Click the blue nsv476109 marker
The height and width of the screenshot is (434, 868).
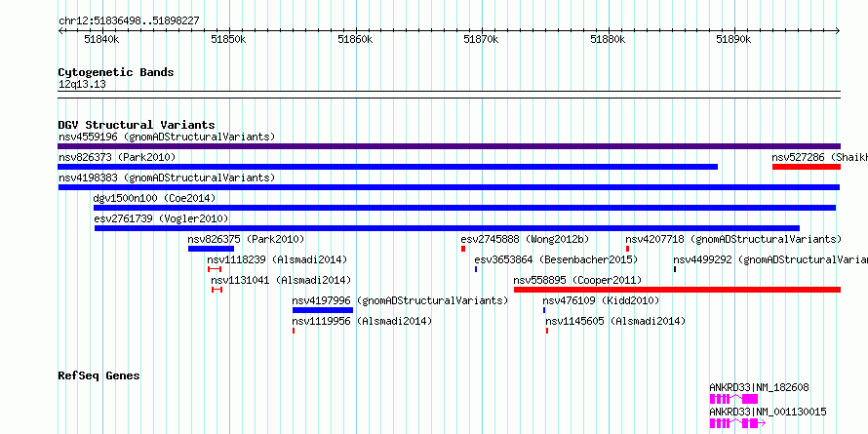point(544,310)
